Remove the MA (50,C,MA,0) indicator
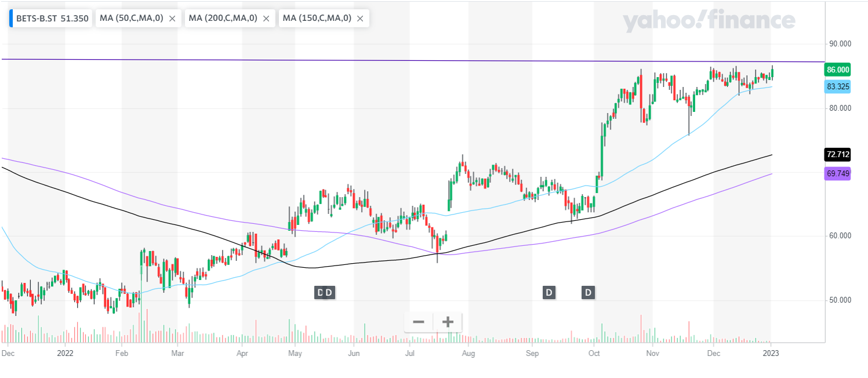The height and width of the screenshot is (378, 868). [172, 19]
